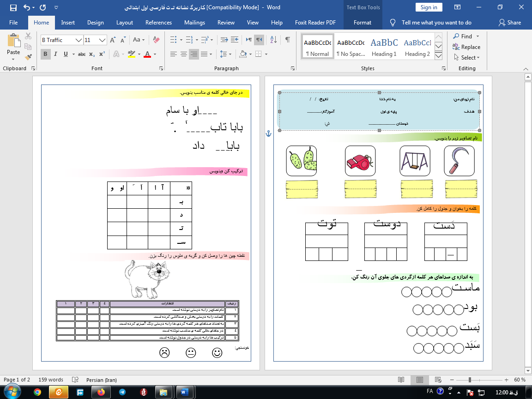The image size is (532, 399).
Task: Open Firefox from the taskbar
Action: (101, 392)
